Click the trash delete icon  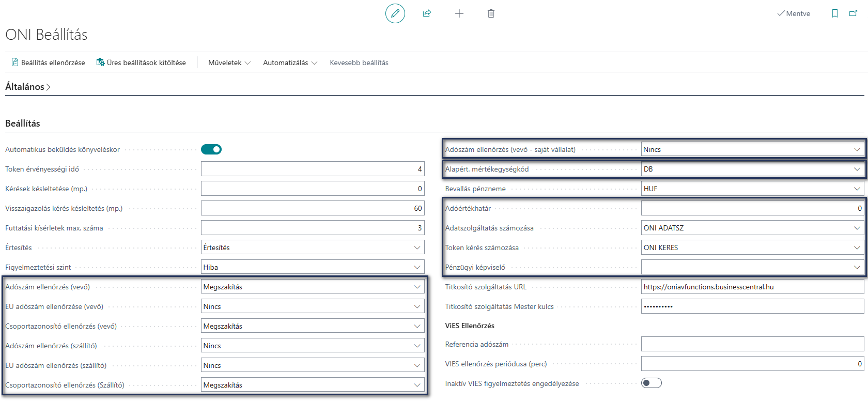[491, 13]
